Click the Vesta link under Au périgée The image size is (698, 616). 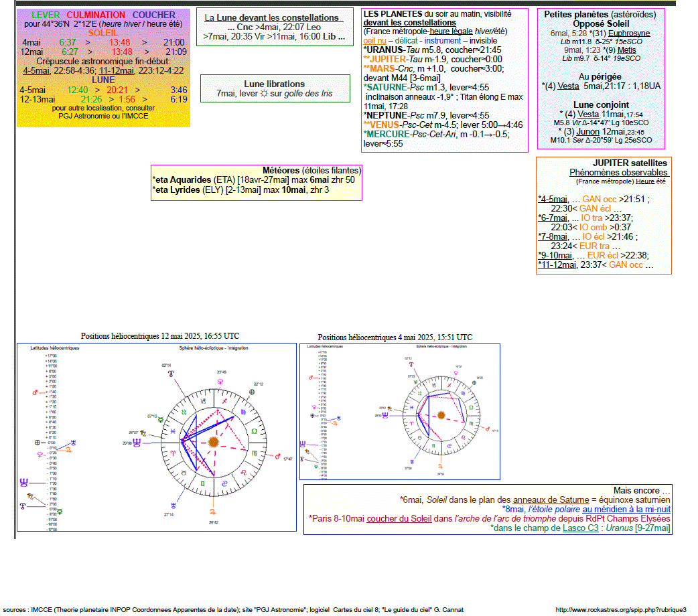tap(568, 86)
